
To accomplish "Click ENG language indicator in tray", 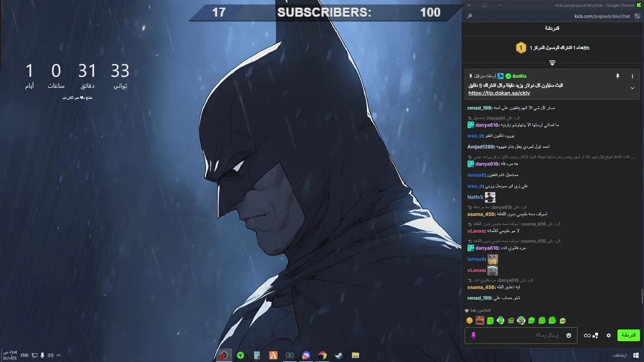I will click(25, 355).
